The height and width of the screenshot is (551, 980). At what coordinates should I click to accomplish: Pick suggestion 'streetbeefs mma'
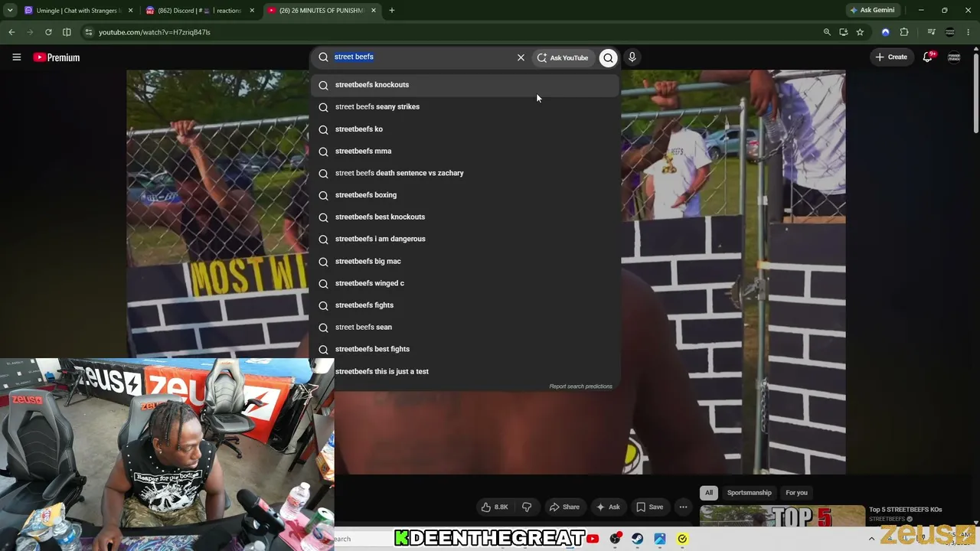coord(465,152)
